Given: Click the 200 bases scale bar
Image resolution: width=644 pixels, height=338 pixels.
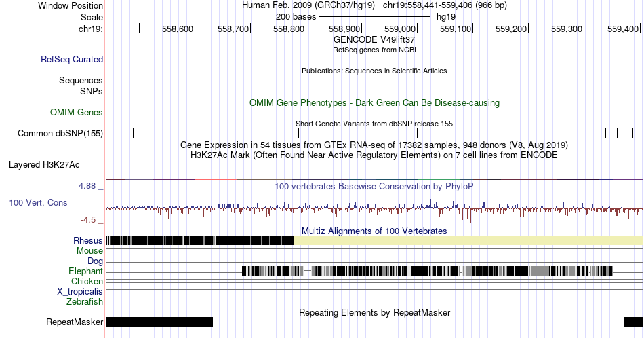Looking at the screenshot, I should 375,17.
